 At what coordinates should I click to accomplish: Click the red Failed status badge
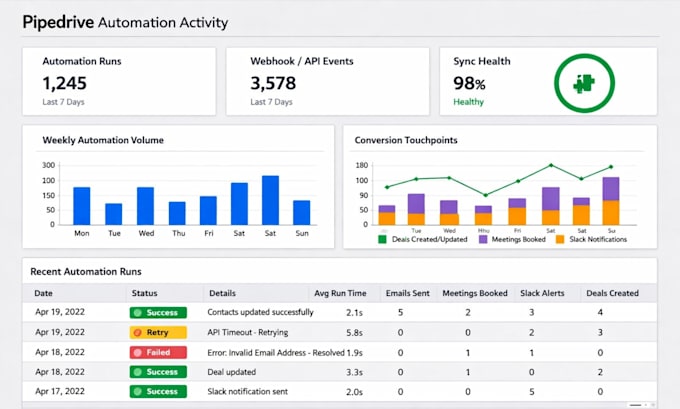coord(158,352)
